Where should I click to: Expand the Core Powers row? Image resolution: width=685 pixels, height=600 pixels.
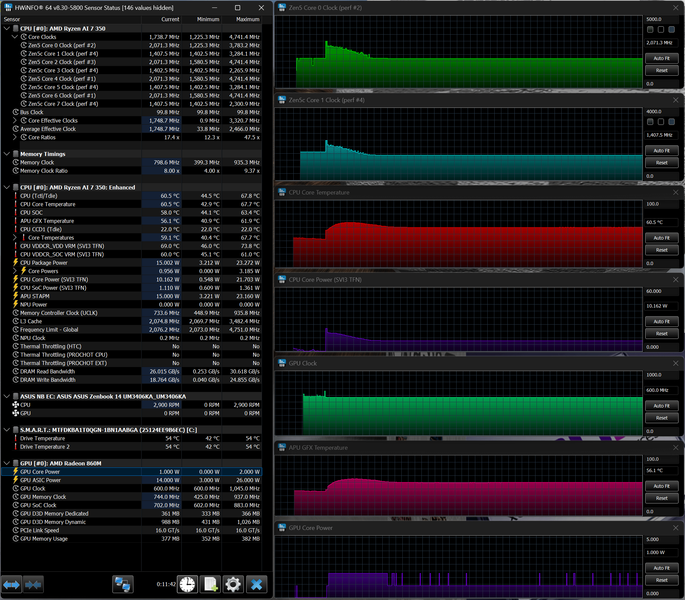[15, 271]
